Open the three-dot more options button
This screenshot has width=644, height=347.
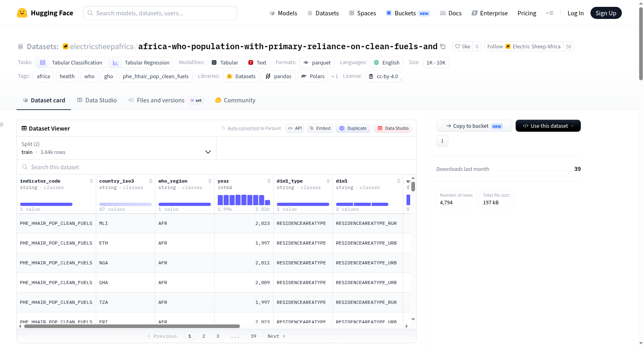click(x=442, y=141)
